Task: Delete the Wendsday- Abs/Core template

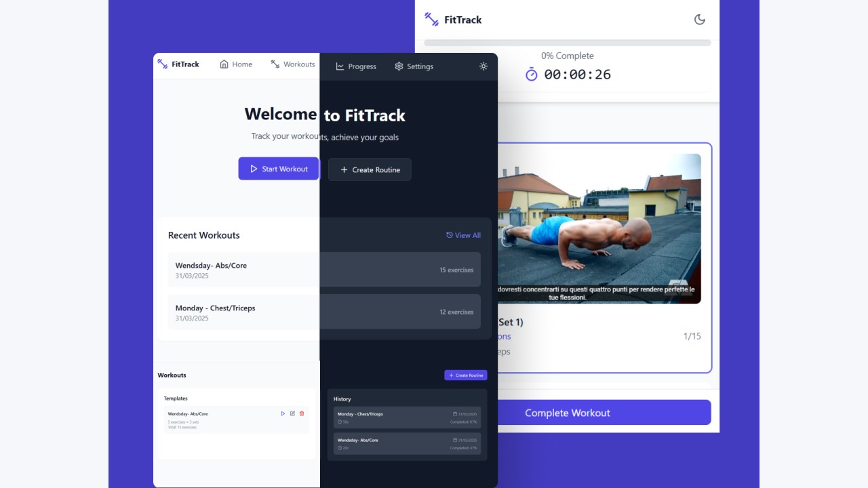Action: pyautogui.click(x=302, y=413)
